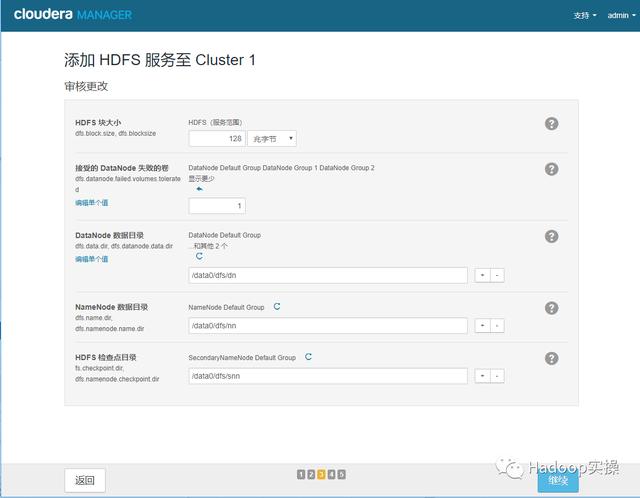Click the '审核更改' heading
This screenshot has height=498, width=640.
click(x=86, y=86)
